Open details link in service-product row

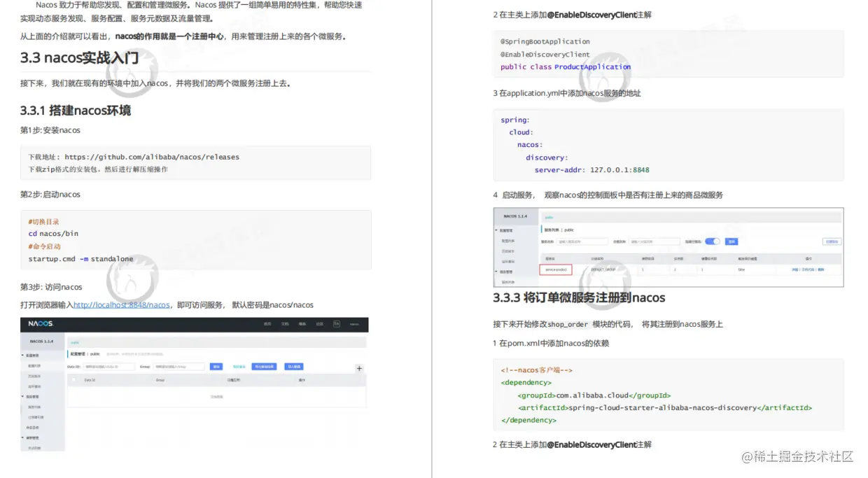[795, 269]
